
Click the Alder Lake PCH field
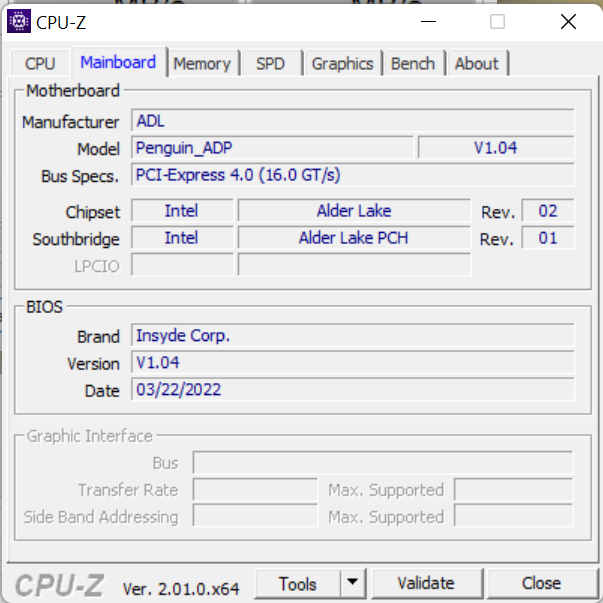[354, 238]
